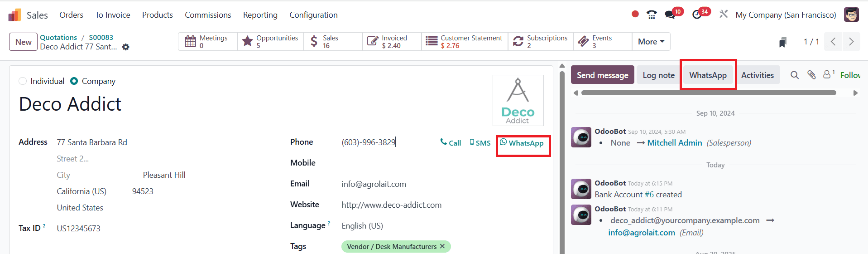Open Meetings stat button
868x254 pixels.
click(207, 42)
